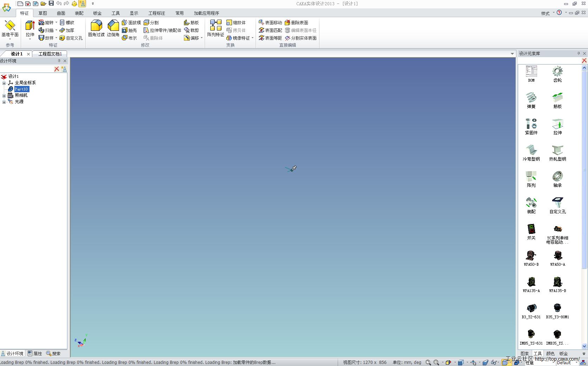Screen dimensions: 588x366
Task: Pin the 设计环境 panel
Action: tap(59, 61)
